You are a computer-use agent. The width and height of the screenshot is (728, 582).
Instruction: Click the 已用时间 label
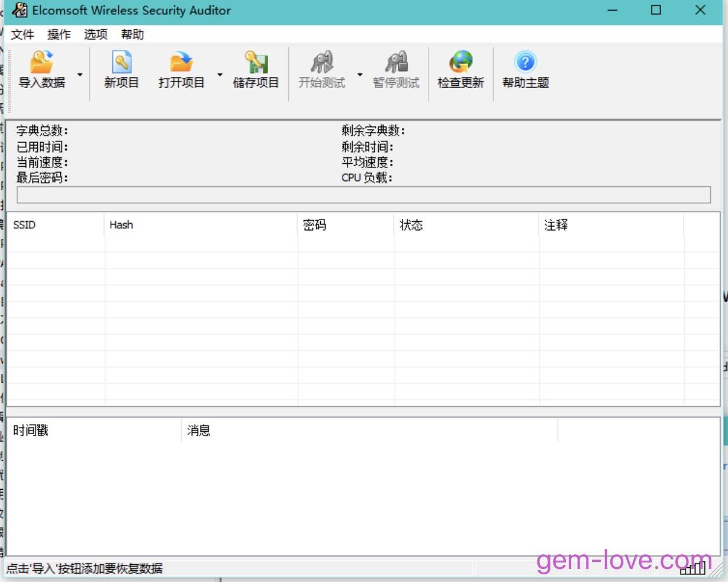coord(42,147)
